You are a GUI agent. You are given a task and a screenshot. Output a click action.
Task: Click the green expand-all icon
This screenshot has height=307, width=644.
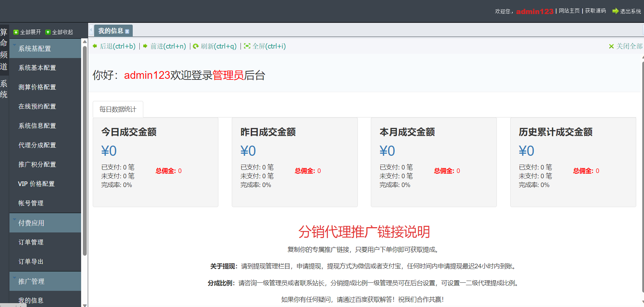pyautogui.click(x=16, y=32)
